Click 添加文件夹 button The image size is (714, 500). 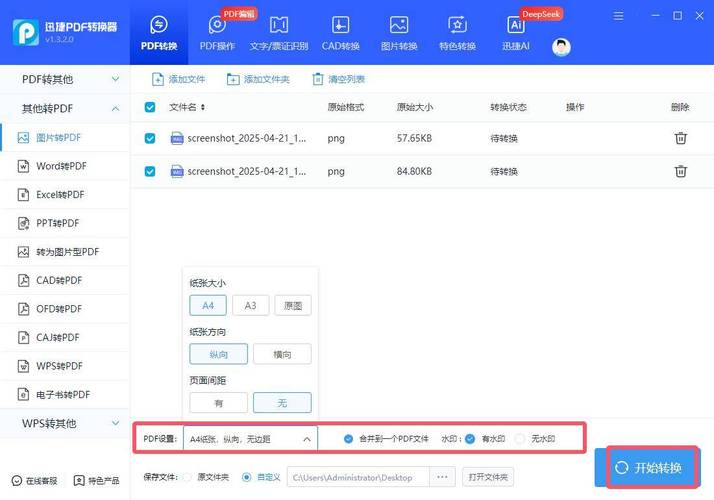pos(258,79)
